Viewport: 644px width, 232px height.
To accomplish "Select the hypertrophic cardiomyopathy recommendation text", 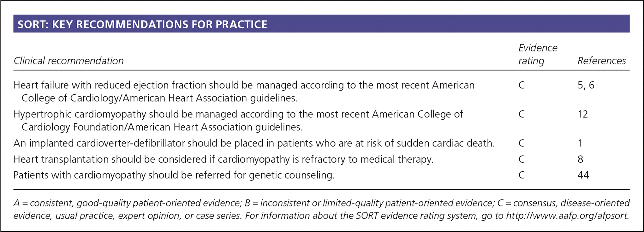I will click(238, 121).
